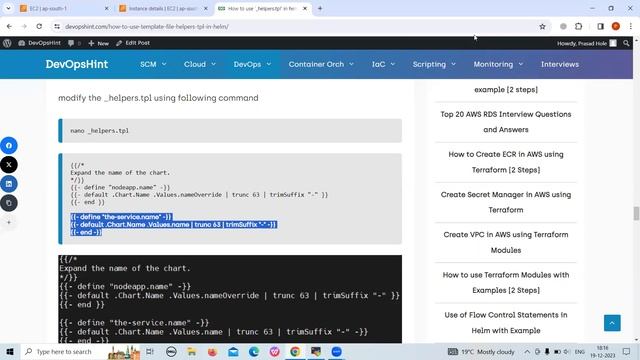Image resolution: width=640 pixels, height=360 pixels.
Task: Expand the IaC menu
Action: pyautogui.click(x=383, y=64)
